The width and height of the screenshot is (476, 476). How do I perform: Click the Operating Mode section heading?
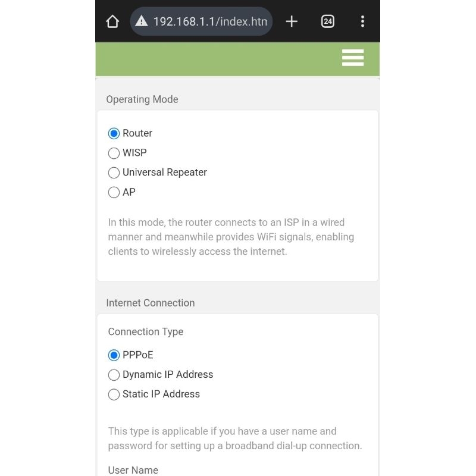[x=142, y=99]
